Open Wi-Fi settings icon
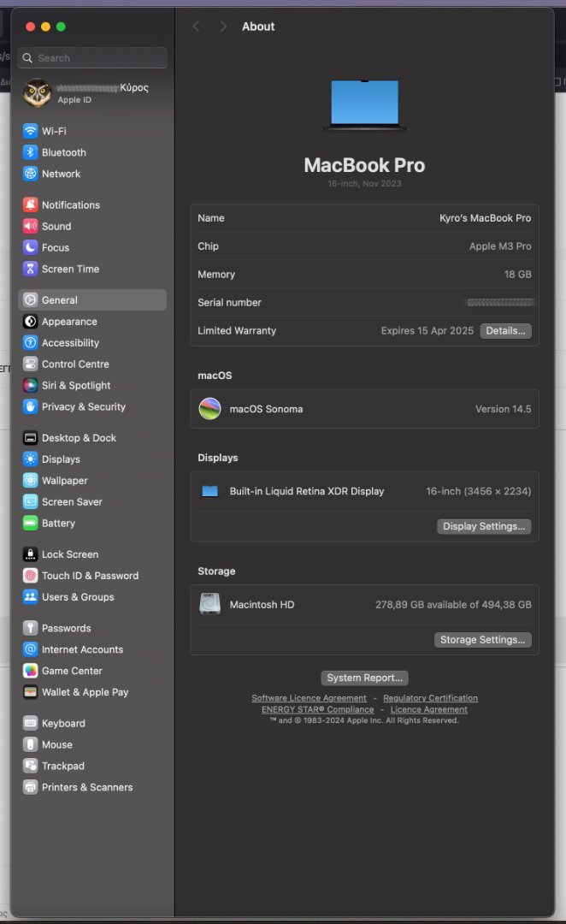 (30, 131)
